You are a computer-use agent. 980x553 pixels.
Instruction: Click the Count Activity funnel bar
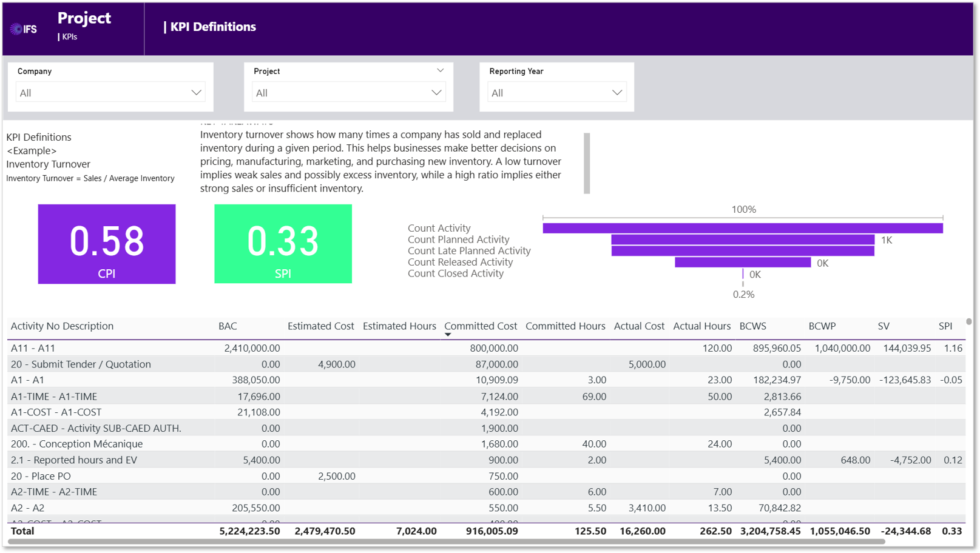[743, 228]
